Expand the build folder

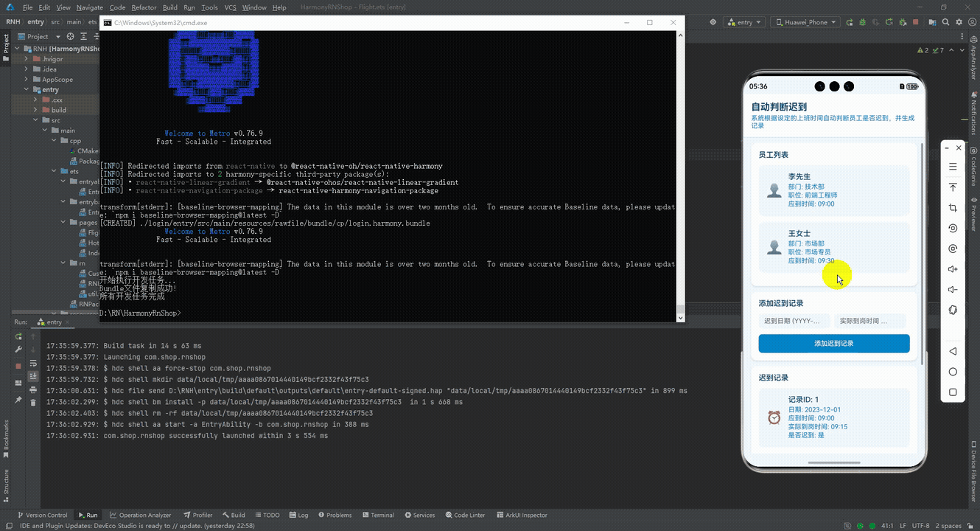click(x=35, y=110)
